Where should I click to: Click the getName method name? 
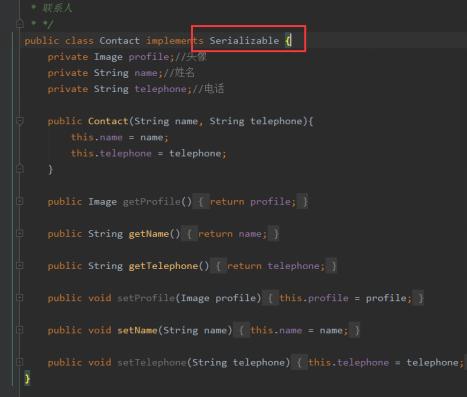[x=149, y=234]
